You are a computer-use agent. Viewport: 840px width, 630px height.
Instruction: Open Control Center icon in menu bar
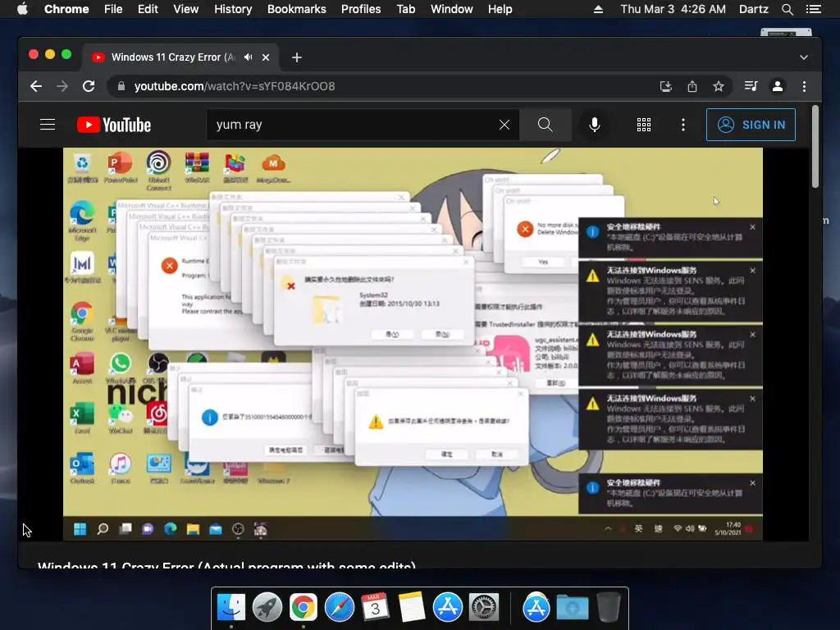[x=813, y=9]
